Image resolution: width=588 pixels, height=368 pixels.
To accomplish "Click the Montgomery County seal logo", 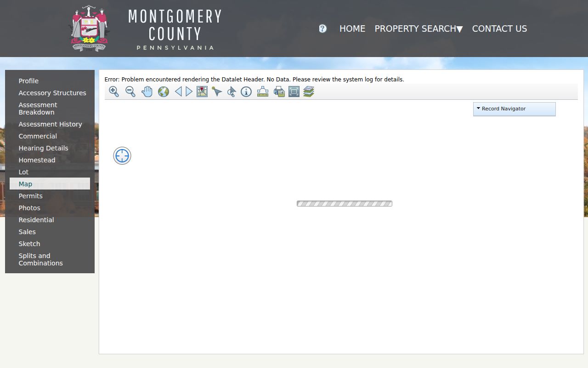I will pos(89,28).
